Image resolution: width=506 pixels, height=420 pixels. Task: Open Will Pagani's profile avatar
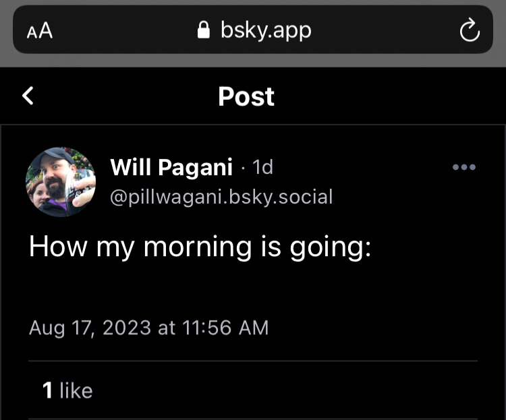61,182
